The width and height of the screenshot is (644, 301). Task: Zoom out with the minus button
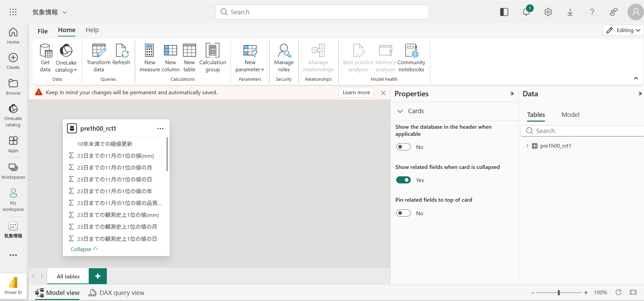(x=533, y=293)
